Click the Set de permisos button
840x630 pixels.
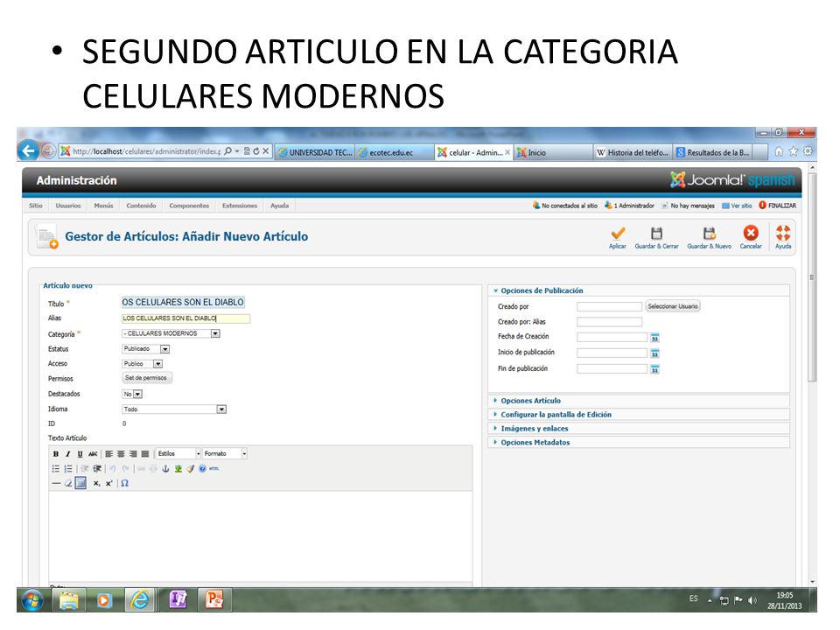pos(146,378)
